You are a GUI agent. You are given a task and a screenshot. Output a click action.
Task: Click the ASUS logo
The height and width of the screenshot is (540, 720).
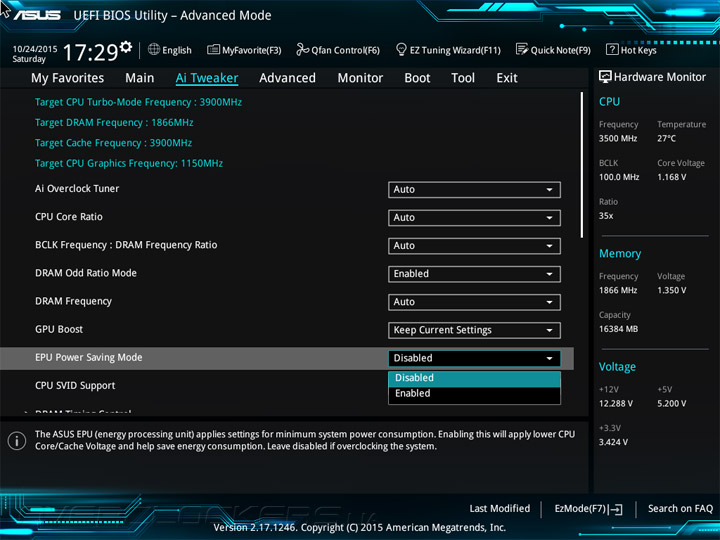[37, 15]
